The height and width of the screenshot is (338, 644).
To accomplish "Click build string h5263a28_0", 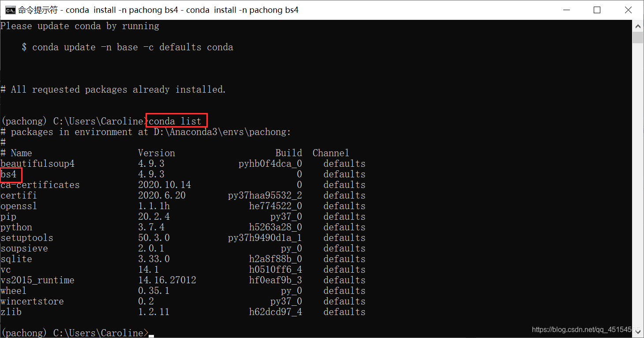I will (276, 227).
